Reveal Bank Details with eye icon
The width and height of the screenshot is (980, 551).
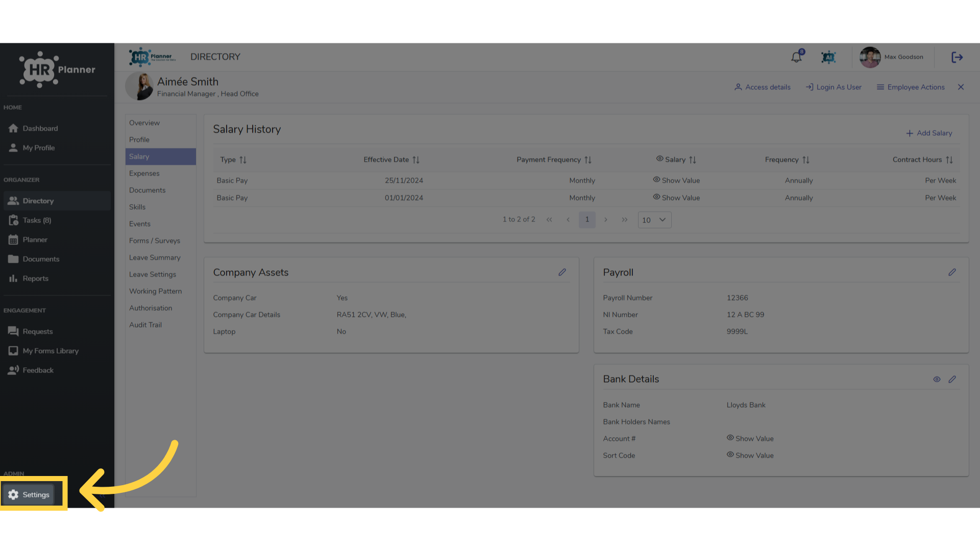click(x=937, y=379)
